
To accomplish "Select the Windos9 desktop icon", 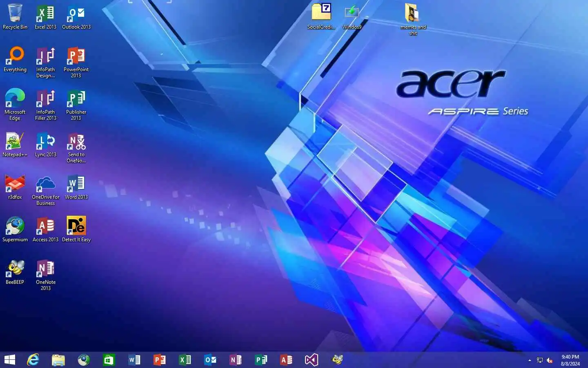I will click(x=352, y=16).
